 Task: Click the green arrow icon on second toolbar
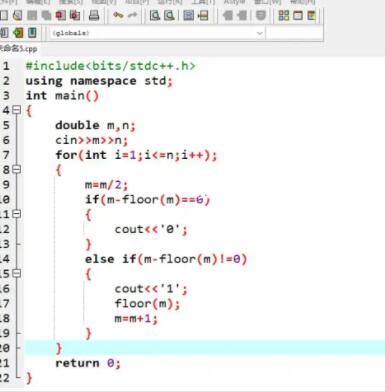(x=18, y=33)
